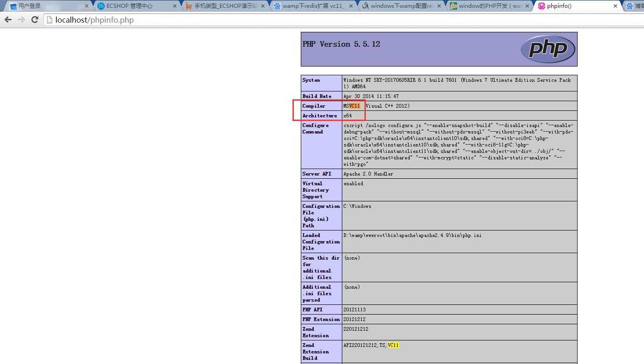
Task: Close the wamp下redis扩展 tab
Action: pos(351,6)
